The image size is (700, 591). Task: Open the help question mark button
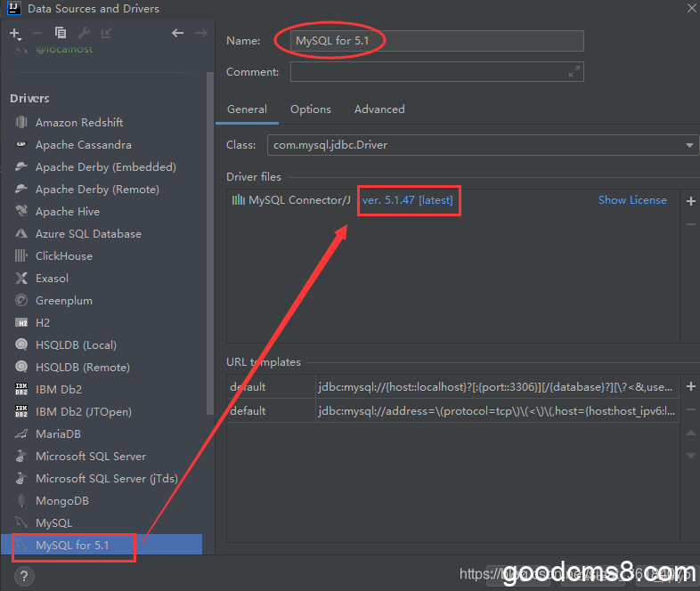24,576
